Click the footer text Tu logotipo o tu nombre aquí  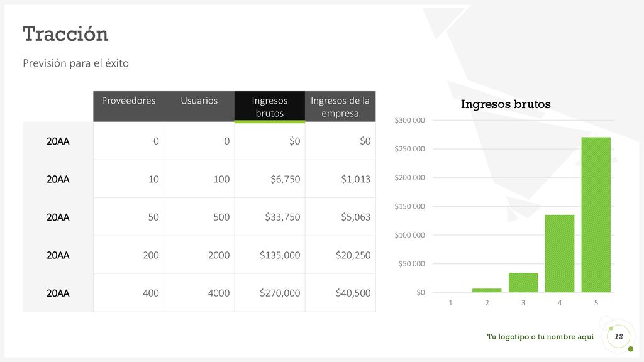tap(540, 337)
